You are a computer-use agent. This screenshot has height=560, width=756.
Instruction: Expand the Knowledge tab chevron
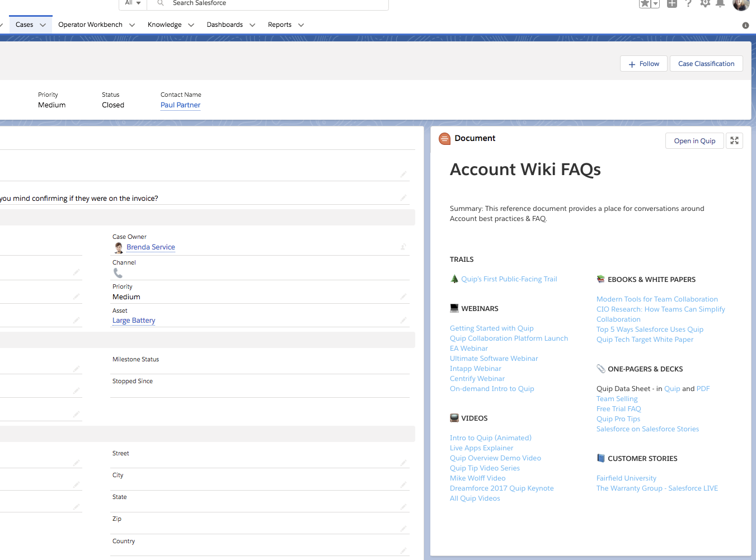click(x=191, y=25)
